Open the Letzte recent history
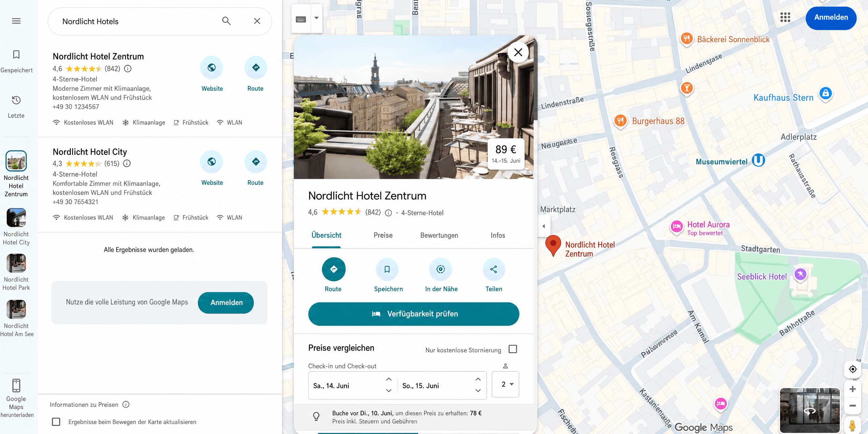This screenshot has width=868, height=434. [x=16, y=107]
